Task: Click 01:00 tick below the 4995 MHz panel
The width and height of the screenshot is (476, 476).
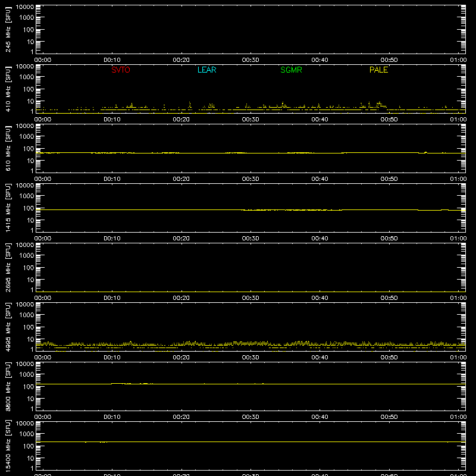Action: point(458,358)
